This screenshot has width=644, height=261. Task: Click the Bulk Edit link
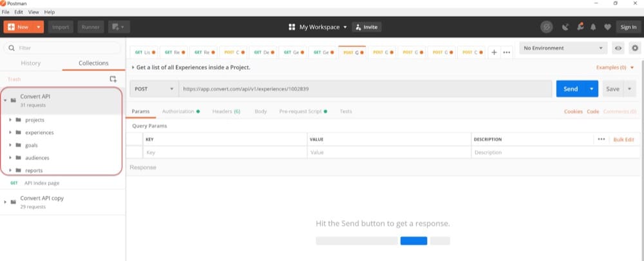pyautogui.click(x=623, y=139)
